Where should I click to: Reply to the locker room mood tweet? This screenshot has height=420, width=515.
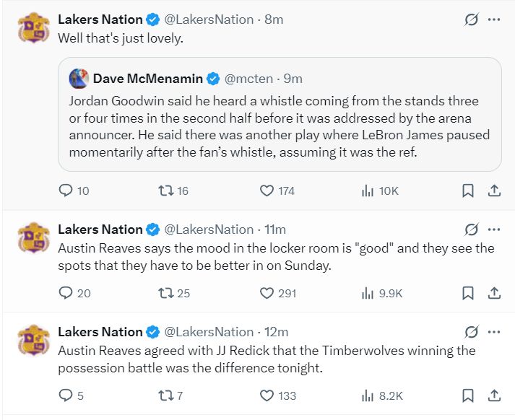tap(65, 293)
